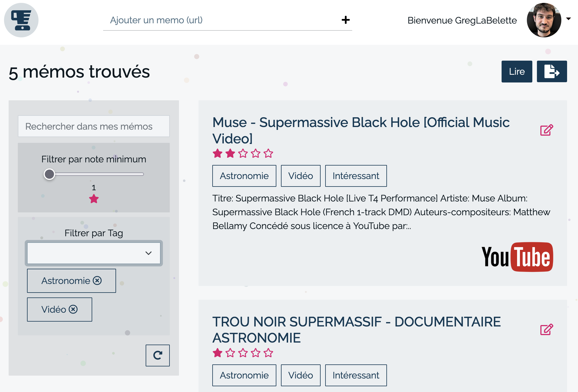Remove the Vidéo tag filter

[73, 309]
